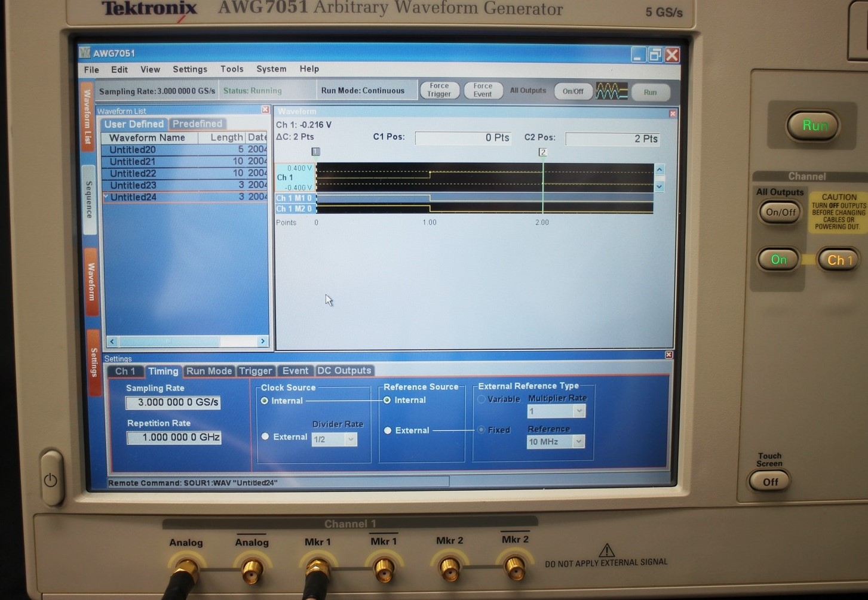Click the Sampling Rate input field

coord(173,402)
